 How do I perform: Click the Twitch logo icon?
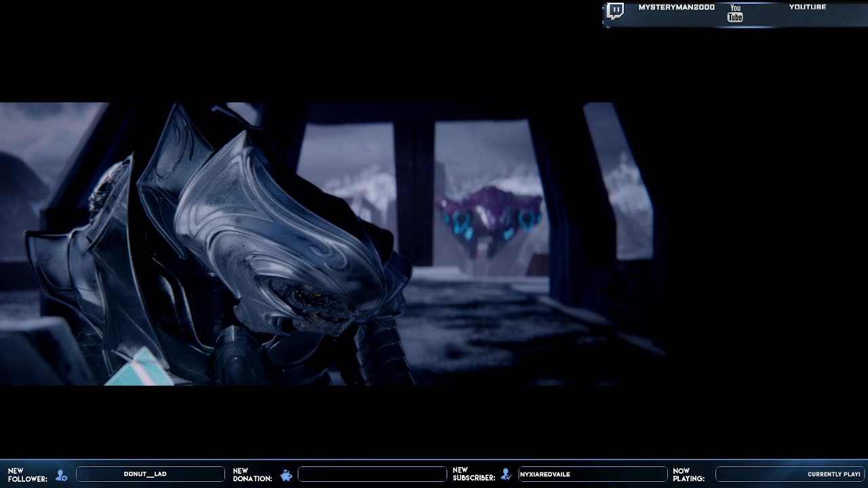click(615, 11)
